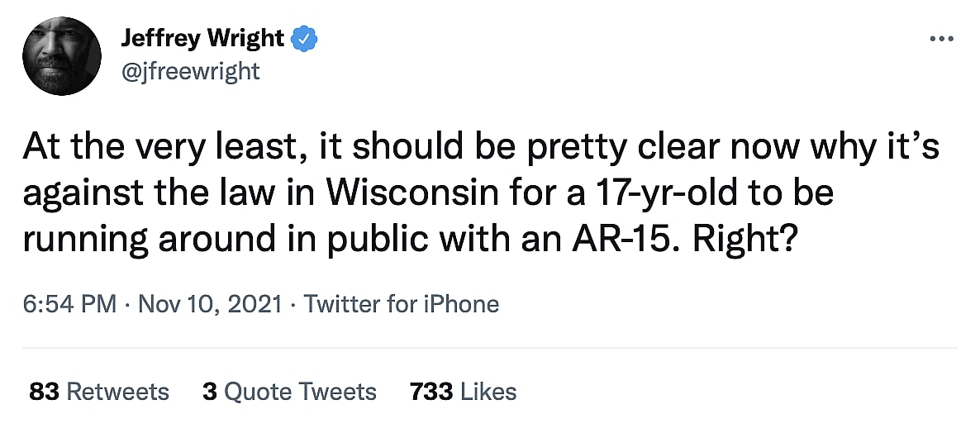Click the number 3 before Quote Tweets
The height and width of the screenshot is (428, 980).
(x=209, y=391)
